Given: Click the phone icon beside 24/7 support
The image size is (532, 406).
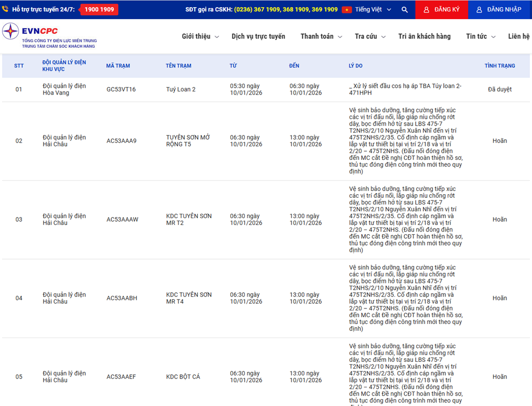Looking at the screenshot, I should pyautogui.click(x=5, y=9).
